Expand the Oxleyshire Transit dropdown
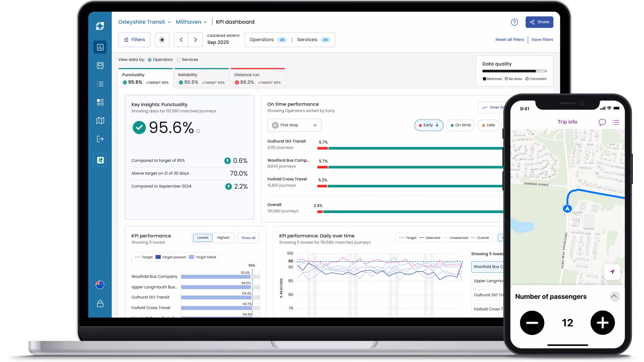The image size is (644, 362). (x=145, y=22)
